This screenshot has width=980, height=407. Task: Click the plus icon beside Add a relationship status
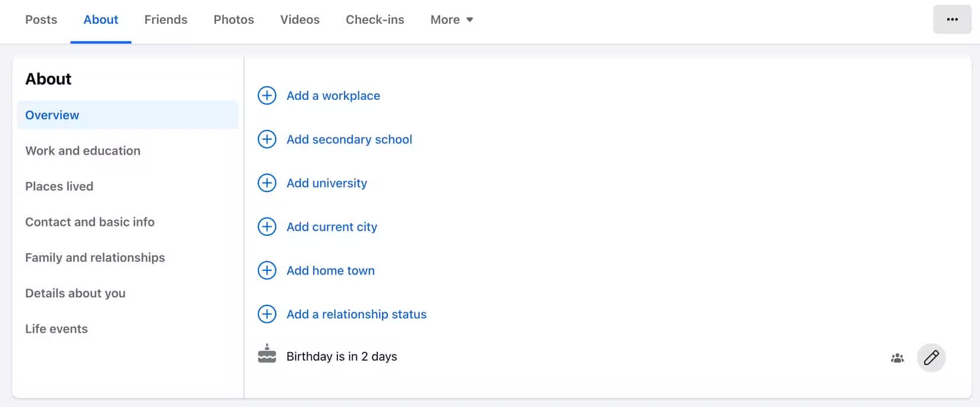coord(267,314)
